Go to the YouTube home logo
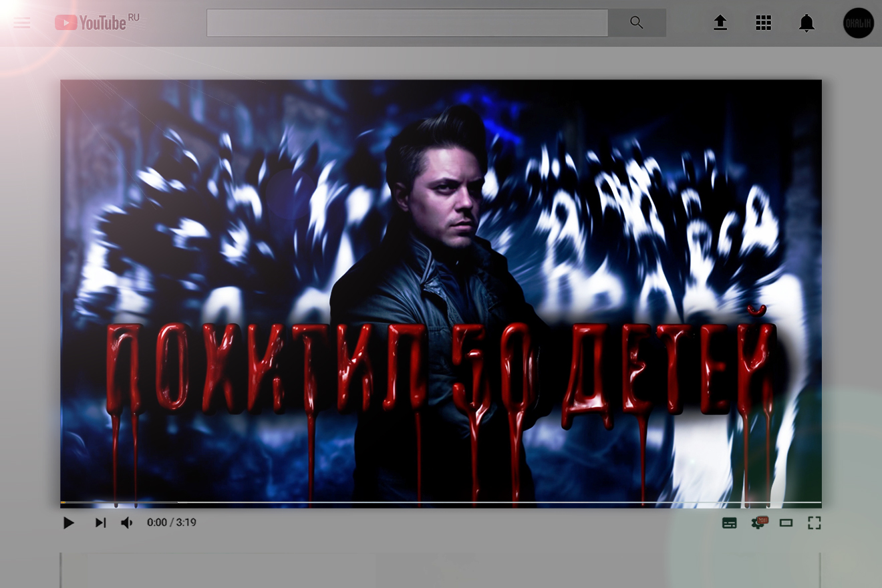 98,23
